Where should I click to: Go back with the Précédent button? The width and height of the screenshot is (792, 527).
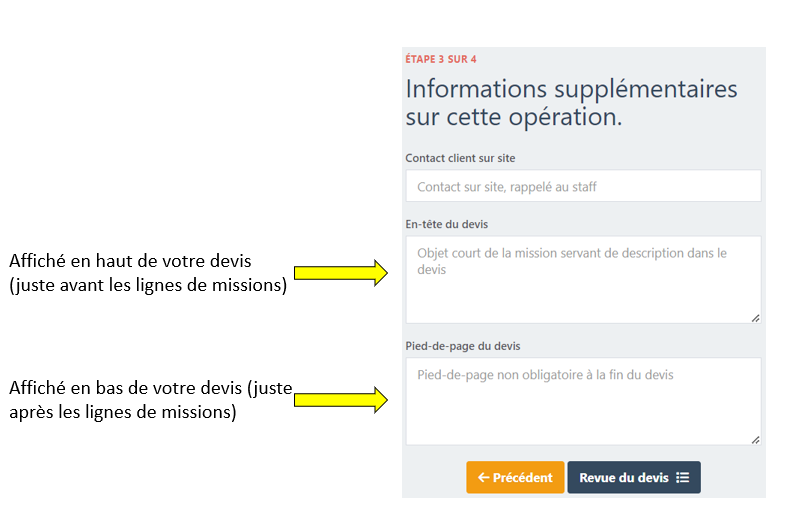pyautogui.click(x=515, y=478)
